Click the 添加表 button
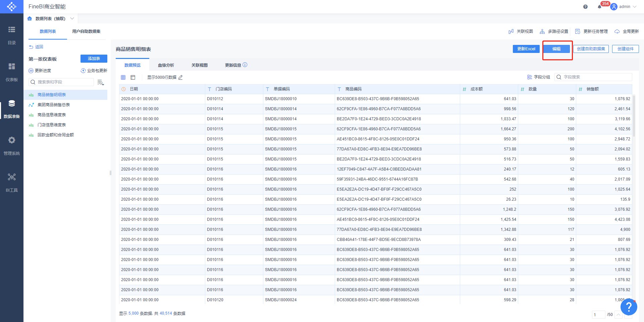The width and height of the screenshot is (644, 322). [x=94, y=59]
